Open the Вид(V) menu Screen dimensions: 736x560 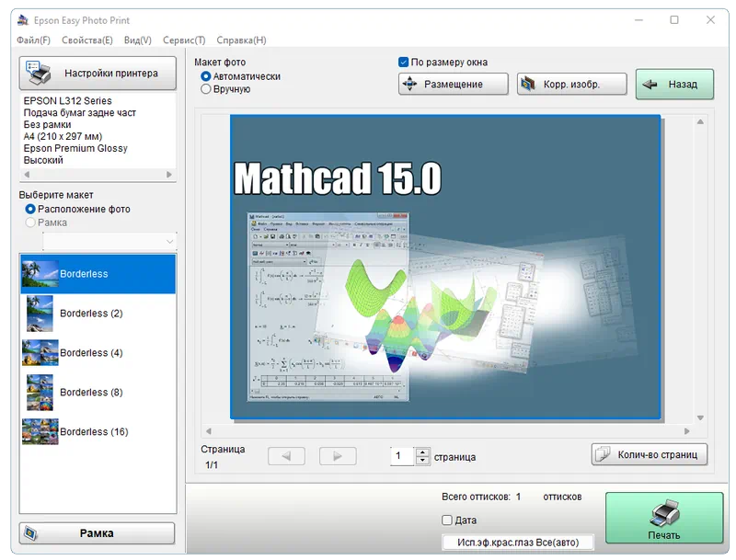(137, 40)
